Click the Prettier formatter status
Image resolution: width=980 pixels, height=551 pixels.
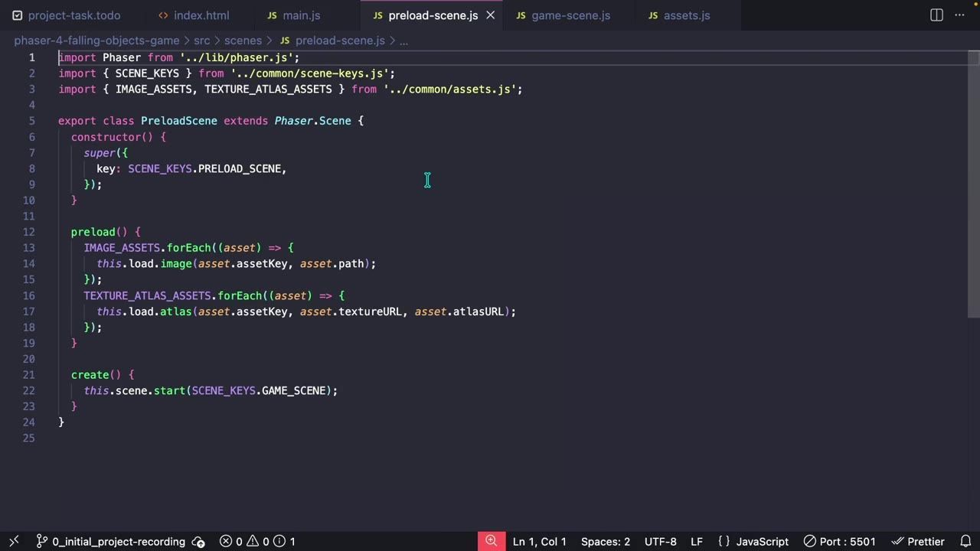[917, 541]
